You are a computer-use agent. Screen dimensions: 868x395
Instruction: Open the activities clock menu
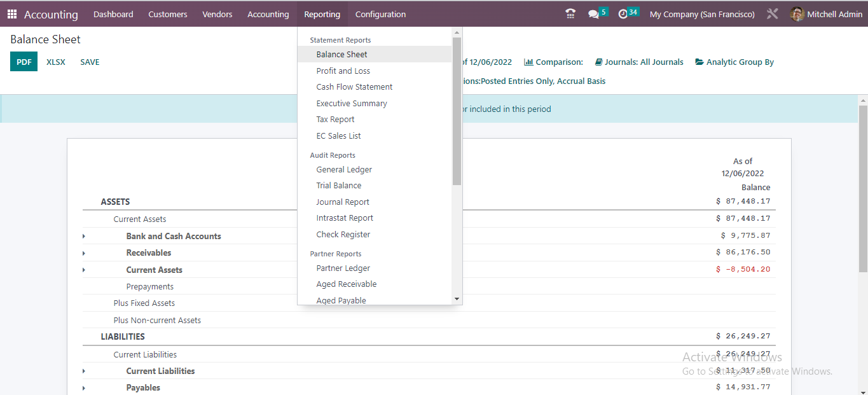click(624, 13)
